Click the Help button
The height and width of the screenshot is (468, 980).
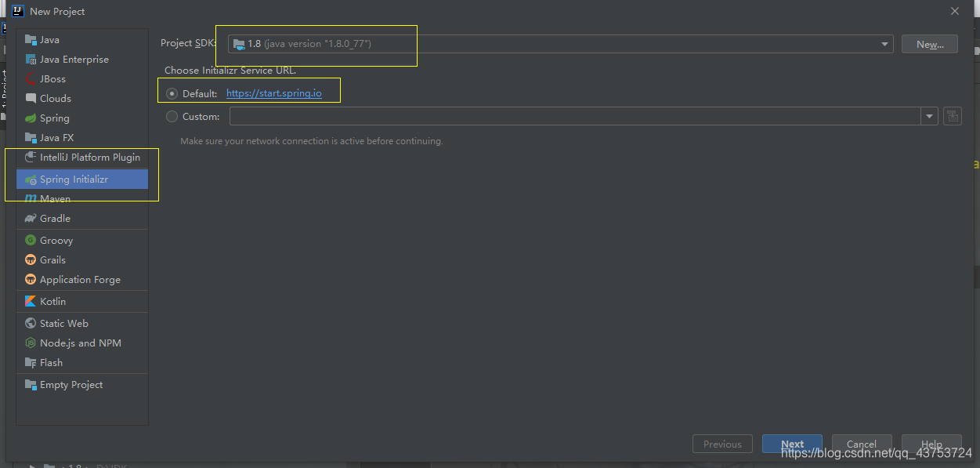click(x=931, y=444)
